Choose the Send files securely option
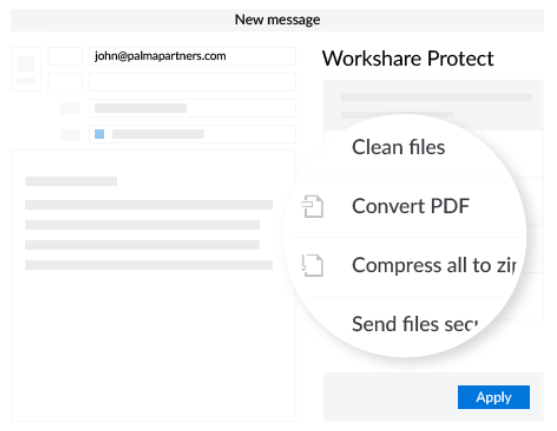 (415, 324)
